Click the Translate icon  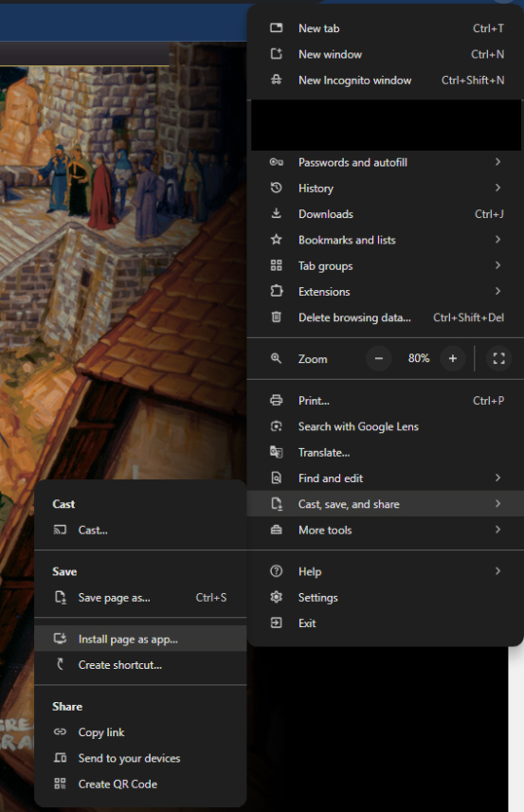pyautogui.click(x=277, y=452)
